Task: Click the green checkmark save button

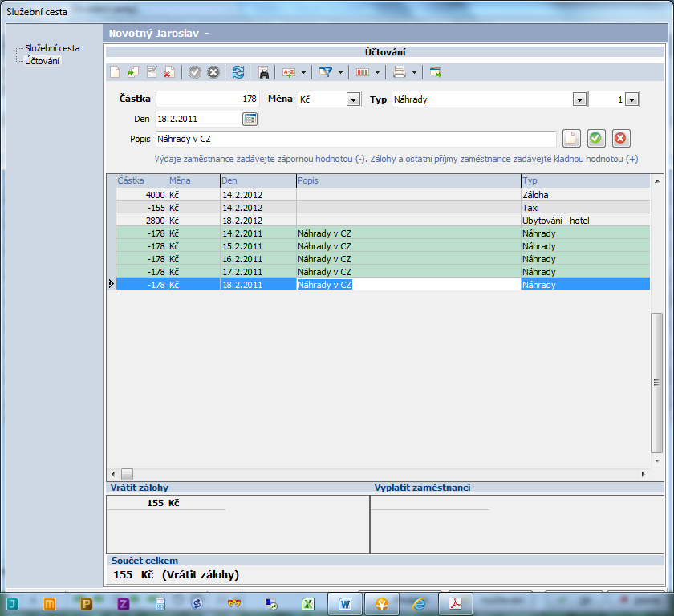Action: (x=595, y=138)
